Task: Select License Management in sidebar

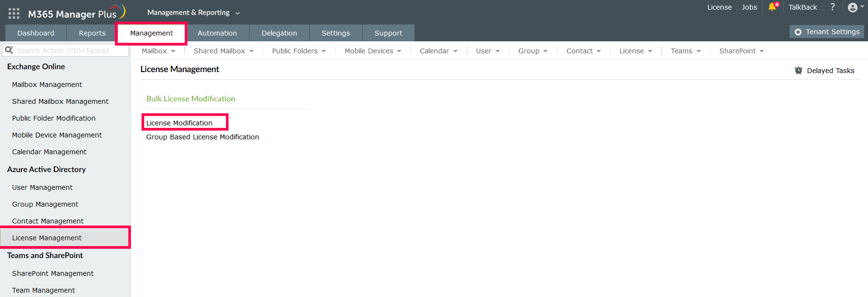Action: [x=65, y=238]
